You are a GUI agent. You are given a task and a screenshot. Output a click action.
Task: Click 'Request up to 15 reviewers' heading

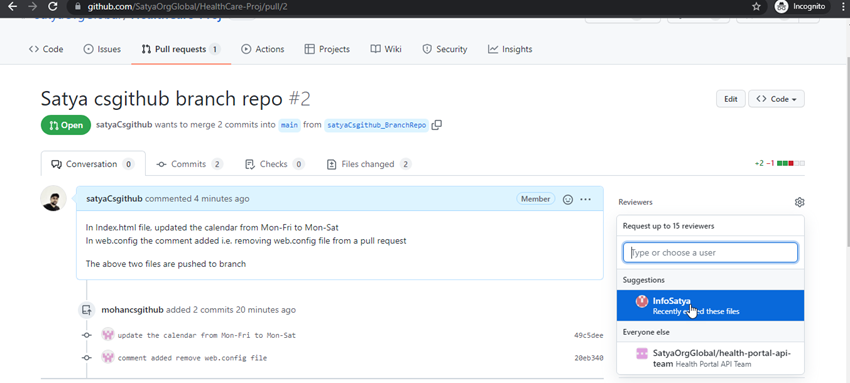click(x=668, y=226)
